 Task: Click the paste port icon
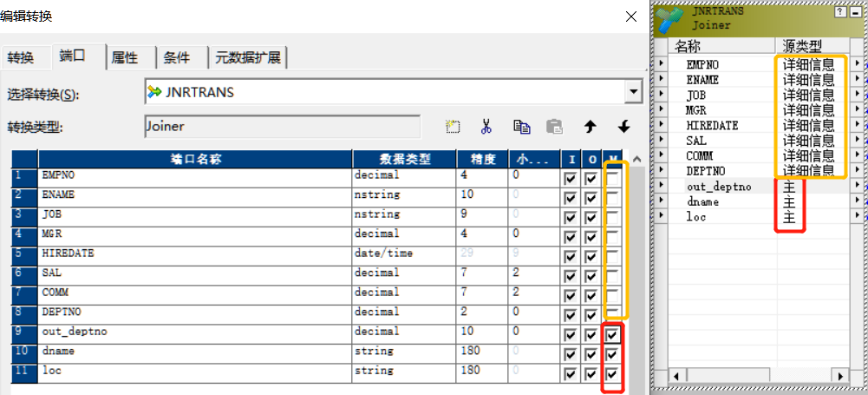tap(555, 127)
